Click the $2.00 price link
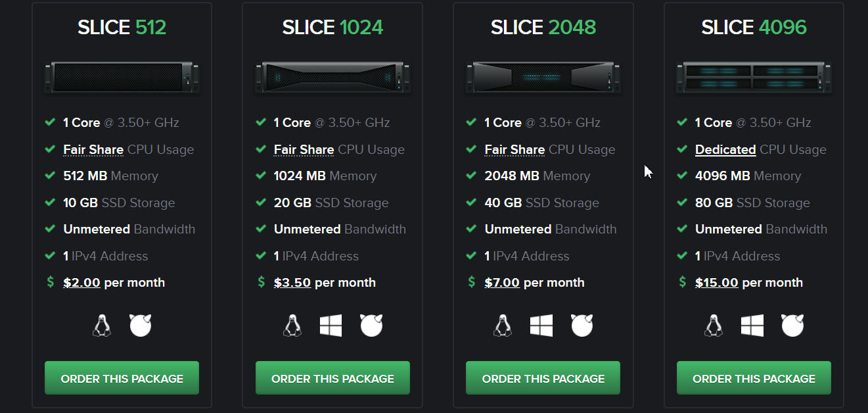Screen dimensions: 868x413 coord(81,283)
